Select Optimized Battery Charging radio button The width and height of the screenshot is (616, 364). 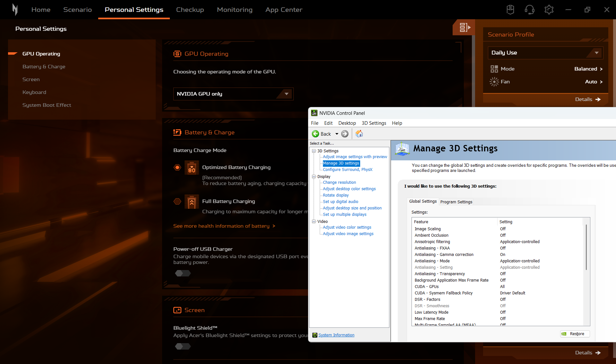(x=177, y=167)
